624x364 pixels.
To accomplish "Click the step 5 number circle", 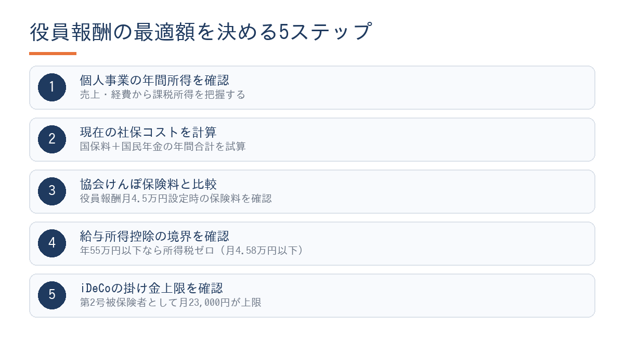I will pos(52,295).
